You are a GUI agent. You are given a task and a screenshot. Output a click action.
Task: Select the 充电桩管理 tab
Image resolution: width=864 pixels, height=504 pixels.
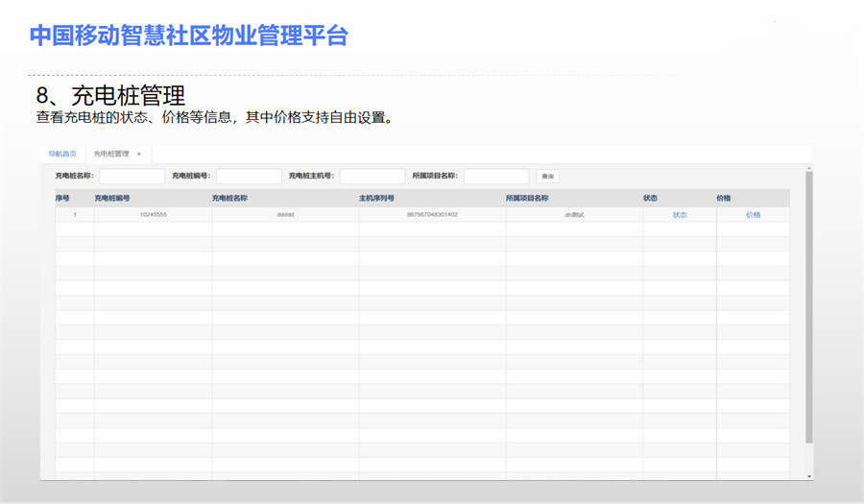point(111,154)
